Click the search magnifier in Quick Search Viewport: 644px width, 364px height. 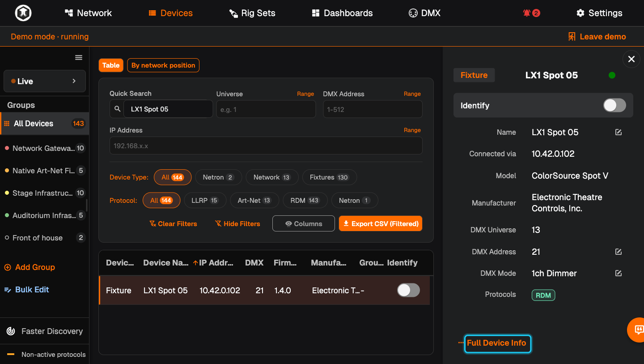[117, 109]
